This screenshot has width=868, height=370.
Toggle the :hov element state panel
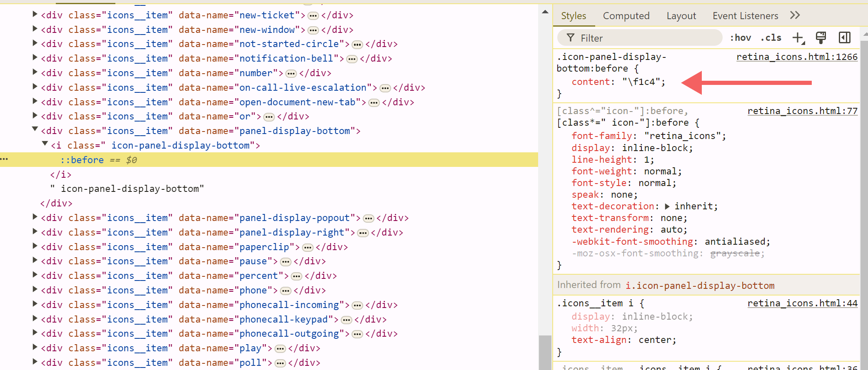(740, 38)
